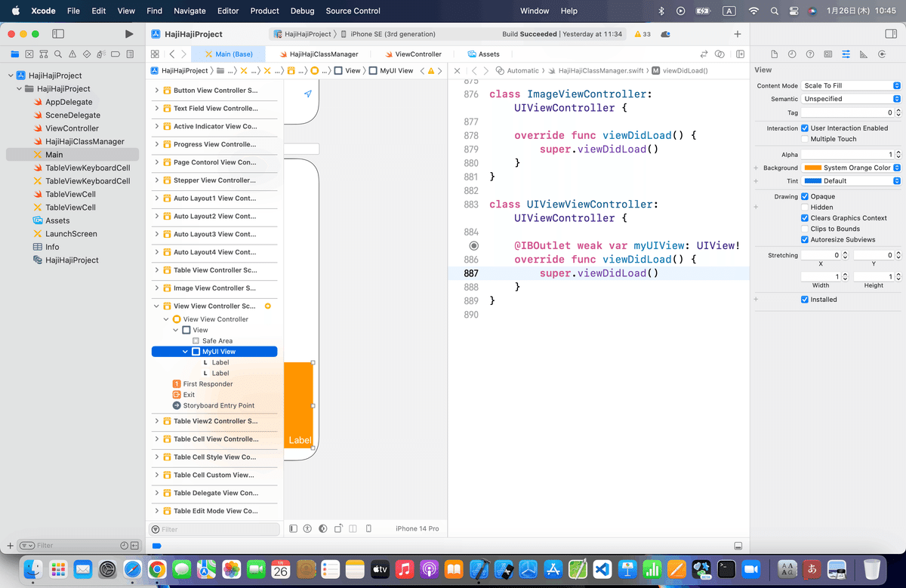
Task: Click Automatic in assistant jump bar
Action: [517, 70]
